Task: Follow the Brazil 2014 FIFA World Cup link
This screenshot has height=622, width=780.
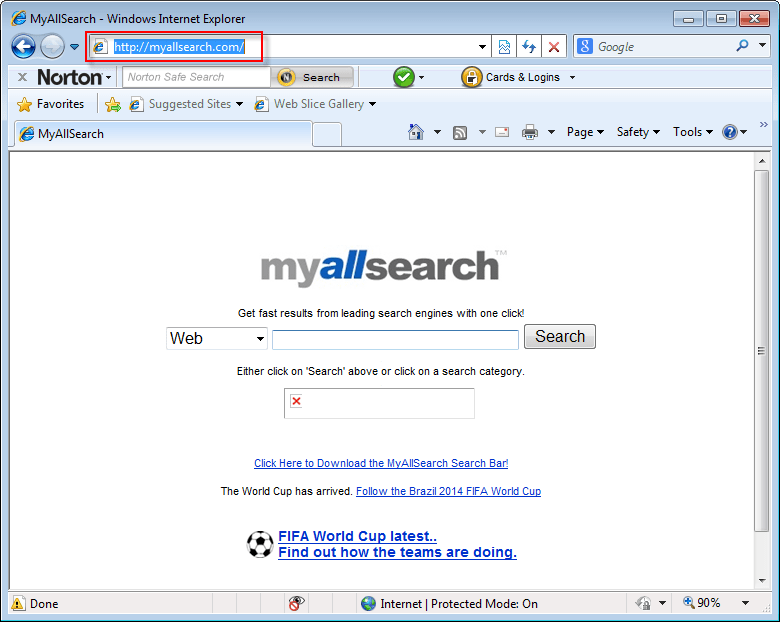Action: coord(448,491)
